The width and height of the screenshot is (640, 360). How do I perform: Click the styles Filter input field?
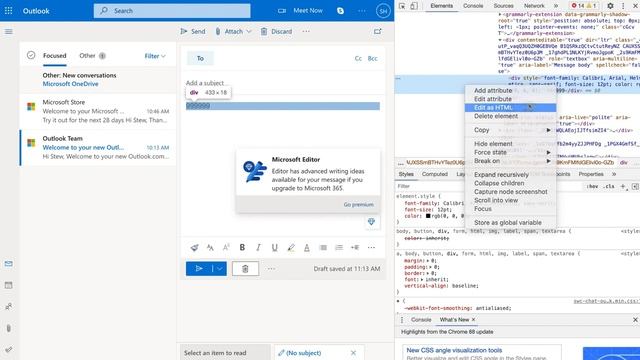(488, 186)
